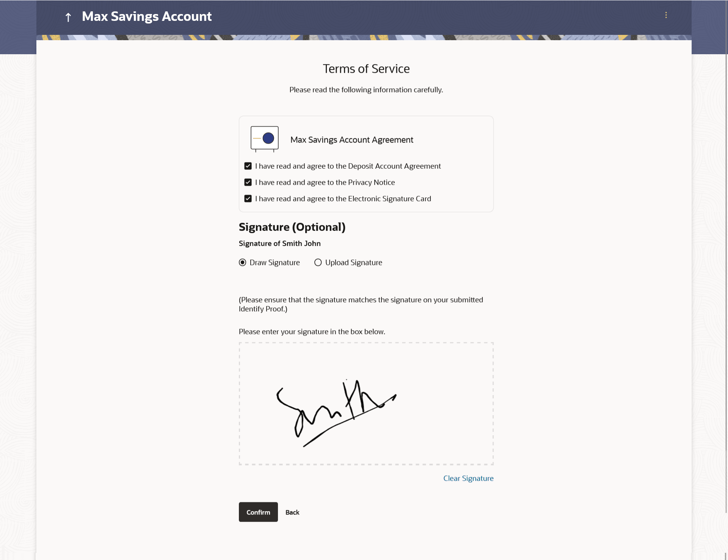The width and height of the screenshot is (728, 560).
Task: Uncheck the Electronic Signature Card checkbox
Action: pyautogui.click(x=248, y=199)
